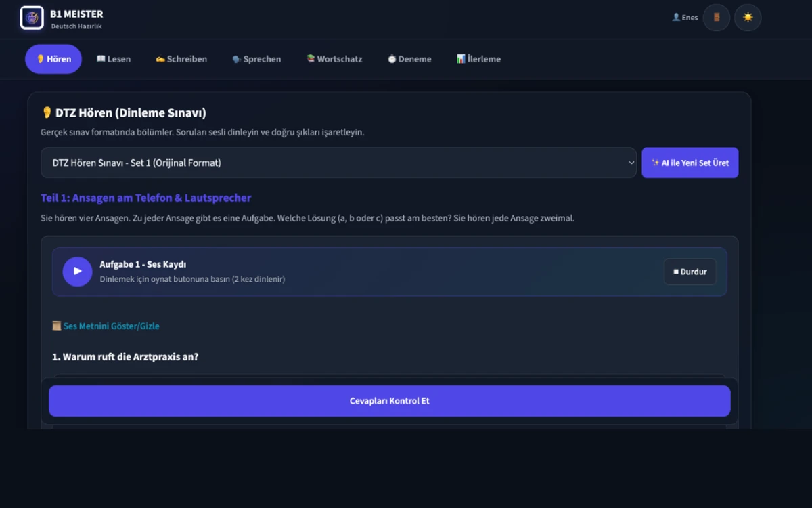The width and height of the screenshot is (812, 508).
Task: Expand the DTZ Hören Sınavı set dropdown
Action: (338, 163)
